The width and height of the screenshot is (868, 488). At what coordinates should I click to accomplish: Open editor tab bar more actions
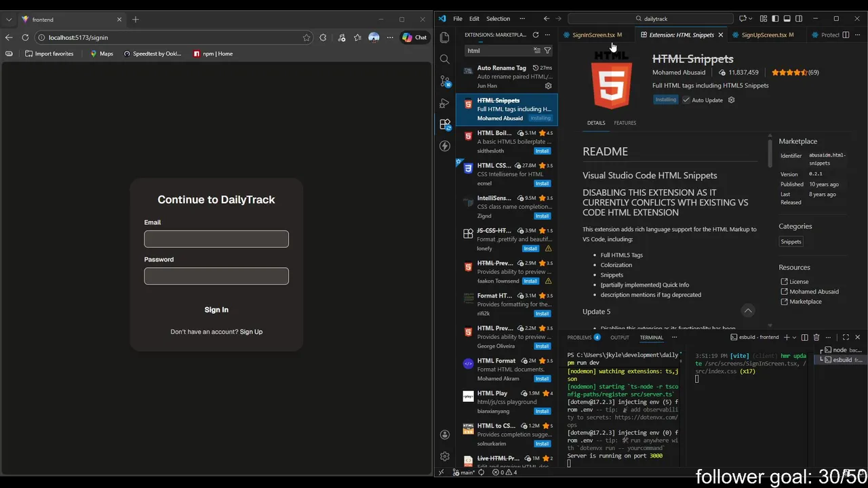(x=858, y=35)
